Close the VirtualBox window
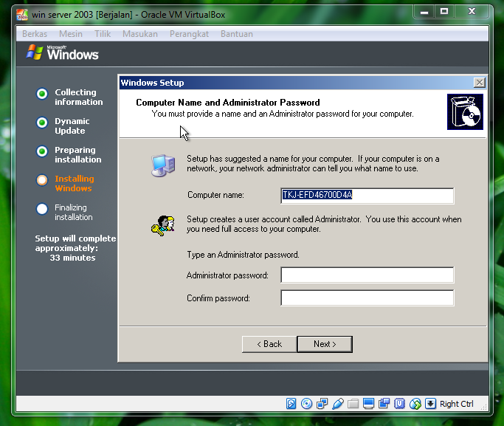This screenshot has height=426, width=504. coord(472,12)
